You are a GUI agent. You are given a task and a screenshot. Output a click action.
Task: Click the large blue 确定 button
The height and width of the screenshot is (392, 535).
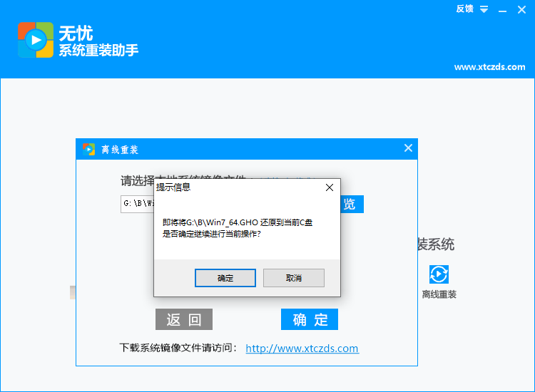pyautogui.click(x=310, y=319)
